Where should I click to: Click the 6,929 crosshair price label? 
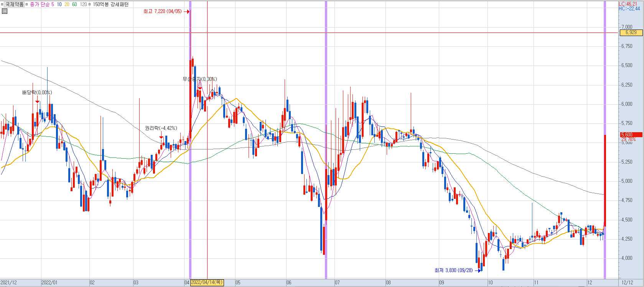631,33
